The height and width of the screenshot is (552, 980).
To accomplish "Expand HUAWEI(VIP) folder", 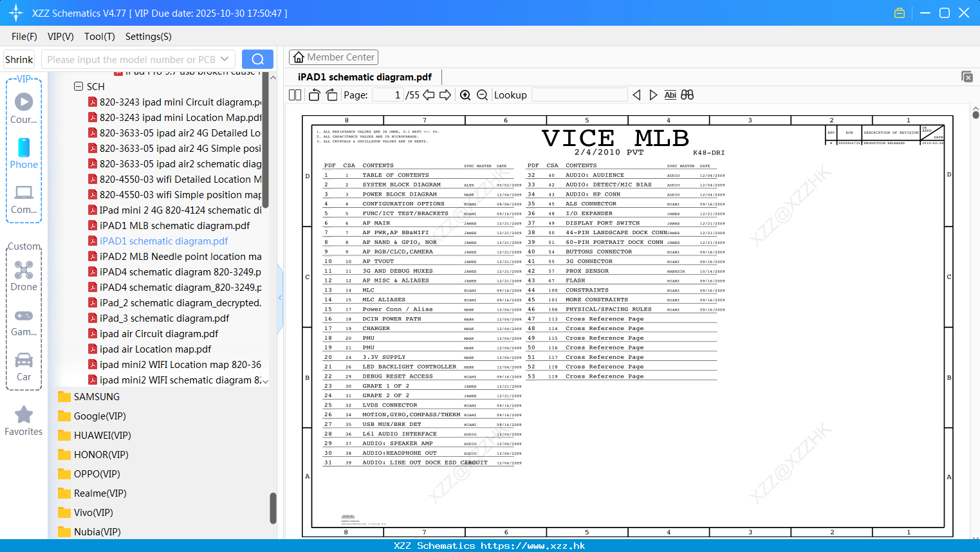I will coord(95,436).
